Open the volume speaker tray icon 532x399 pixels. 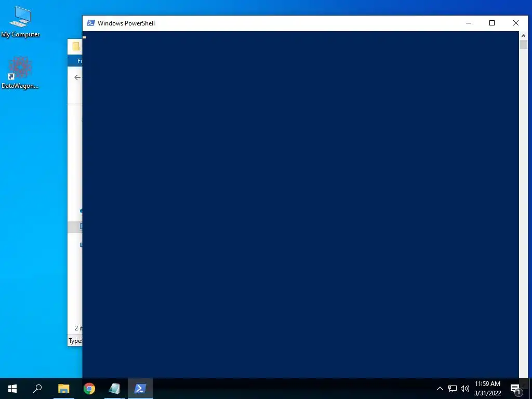point(465,389)
